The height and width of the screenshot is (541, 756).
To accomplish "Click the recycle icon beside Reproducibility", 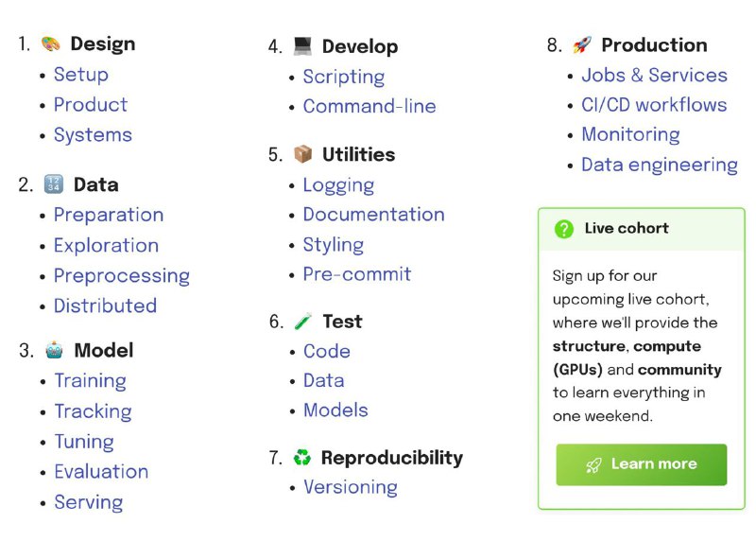I will [302, 457].
